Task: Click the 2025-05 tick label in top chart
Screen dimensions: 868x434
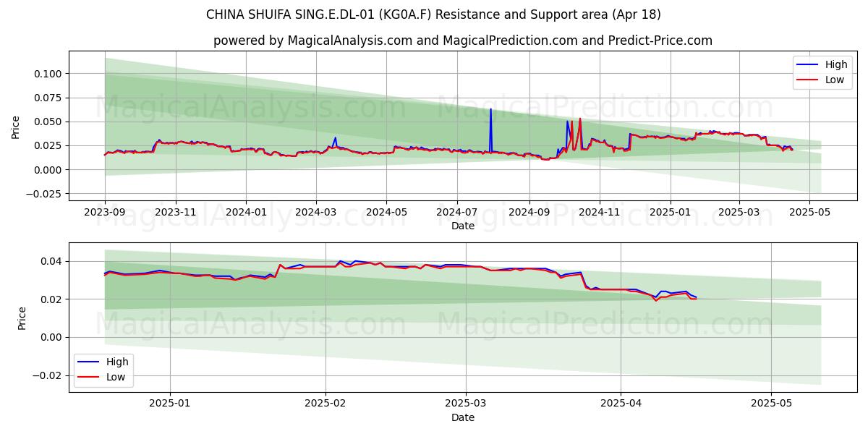Action: point(809,213)
